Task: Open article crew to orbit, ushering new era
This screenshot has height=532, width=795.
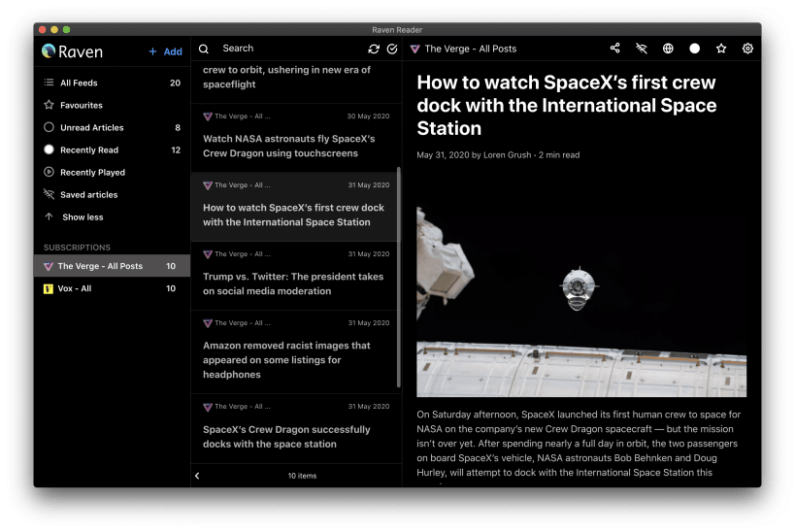Action: click(296, 82)
